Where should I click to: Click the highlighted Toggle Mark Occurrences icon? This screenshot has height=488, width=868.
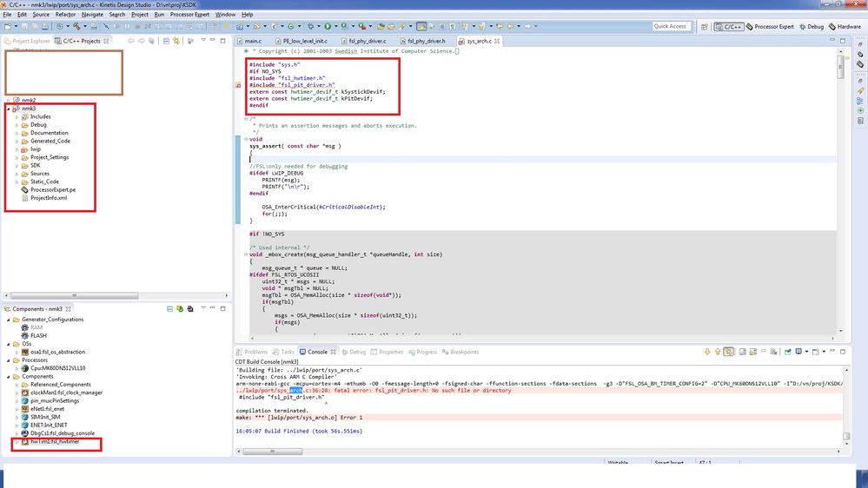421,26
